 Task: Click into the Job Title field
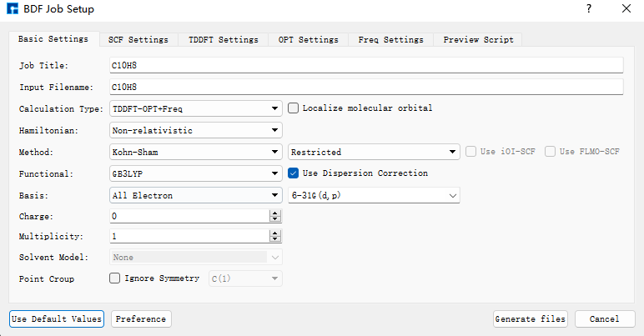(366, 65)
